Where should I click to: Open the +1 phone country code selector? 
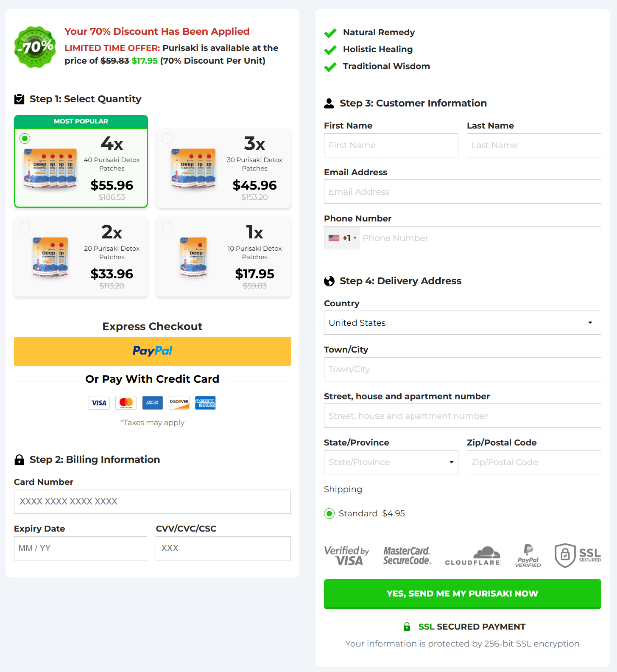(x=341, y=238)
